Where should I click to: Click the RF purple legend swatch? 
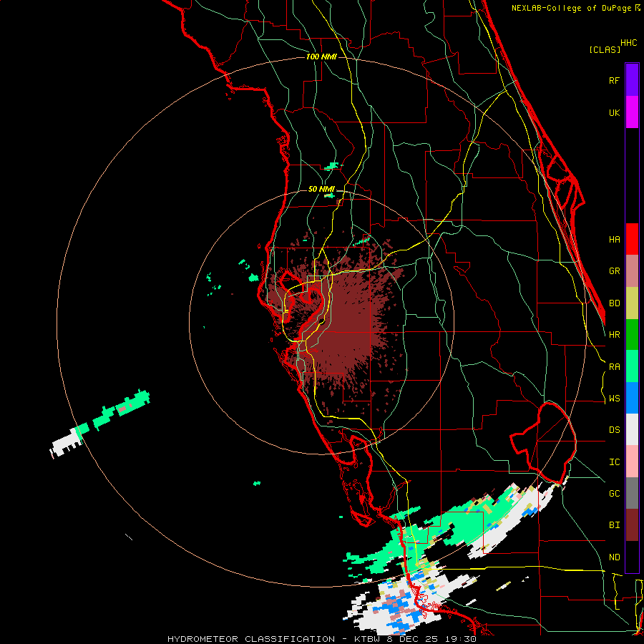pyautogui.click(x=632, y=79)
